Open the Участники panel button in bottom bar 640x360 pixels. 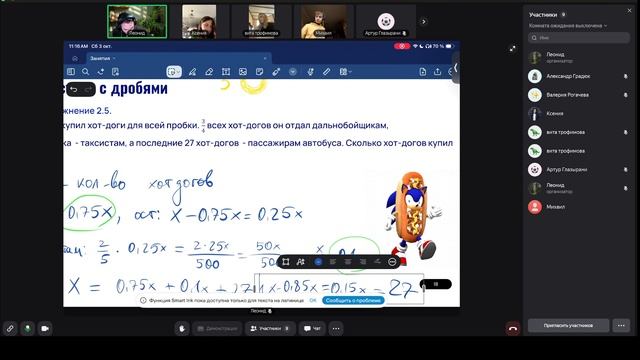(x=270, y=328)
